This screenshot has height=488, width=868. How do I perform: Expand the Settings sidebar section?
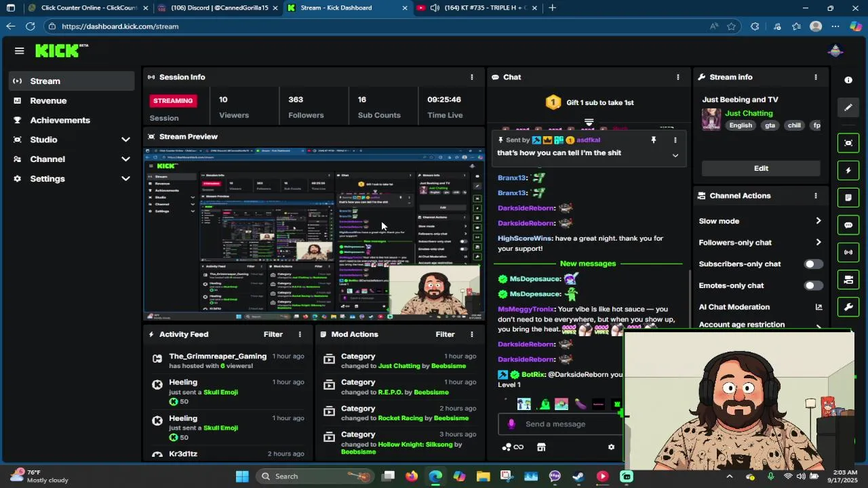tap(125, 179)
